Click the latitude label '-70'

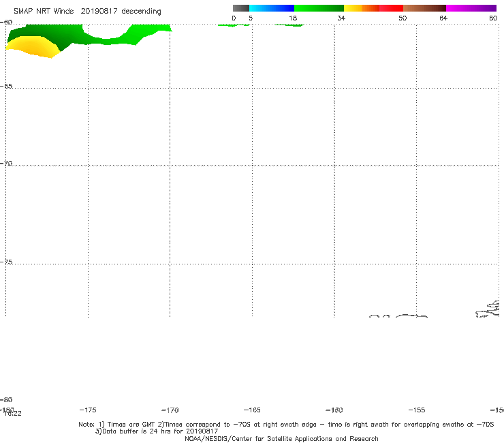tap(6, 164)
